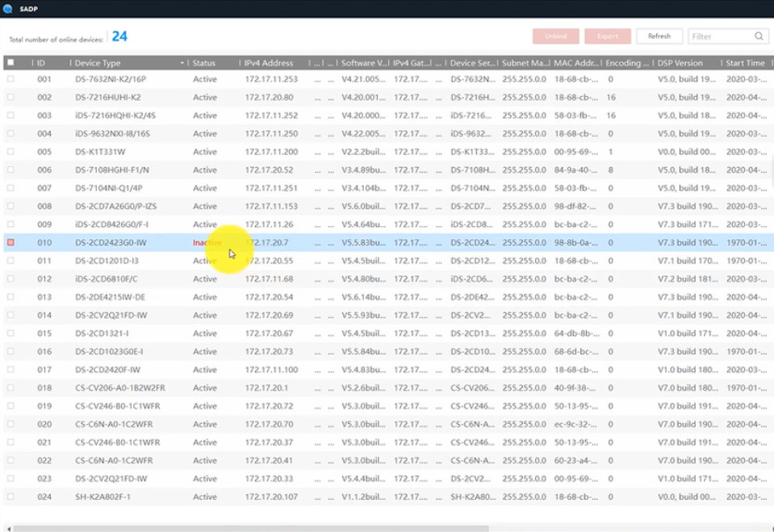Click the horizontal scrollbar thumb at the bottom

point(251,529)
